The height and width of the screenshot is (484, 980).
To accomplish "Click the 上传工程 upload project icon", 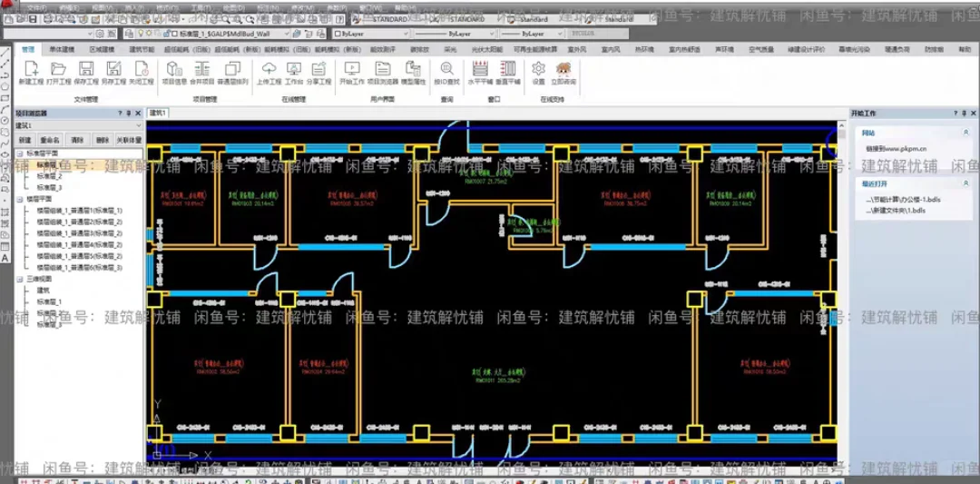I will click(x=269, y=73).
